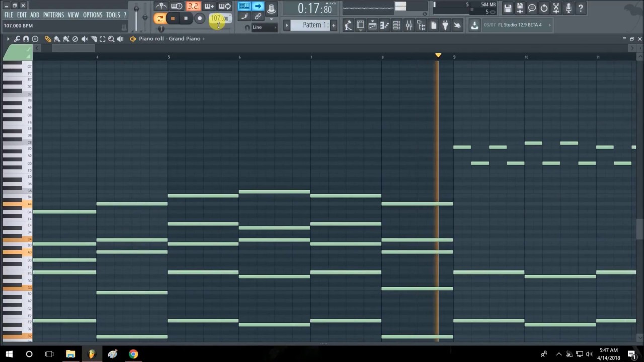644x362 pixels.
Task: Open the OPTIONS menu
Action: [x=93, y=15]
